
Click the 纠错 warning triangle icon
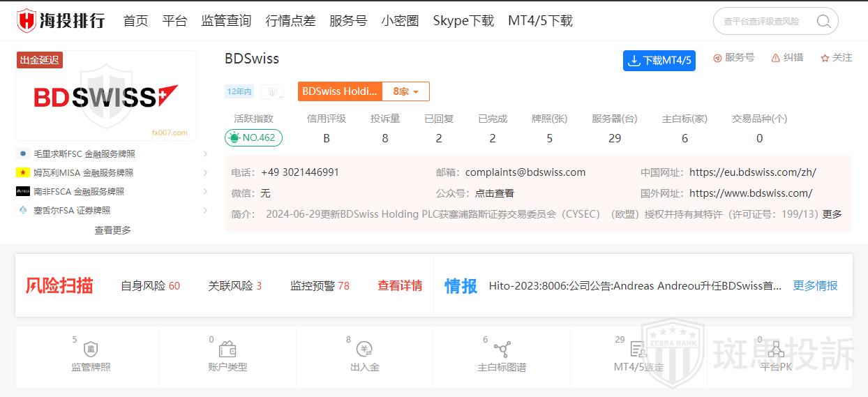point(776,58)
